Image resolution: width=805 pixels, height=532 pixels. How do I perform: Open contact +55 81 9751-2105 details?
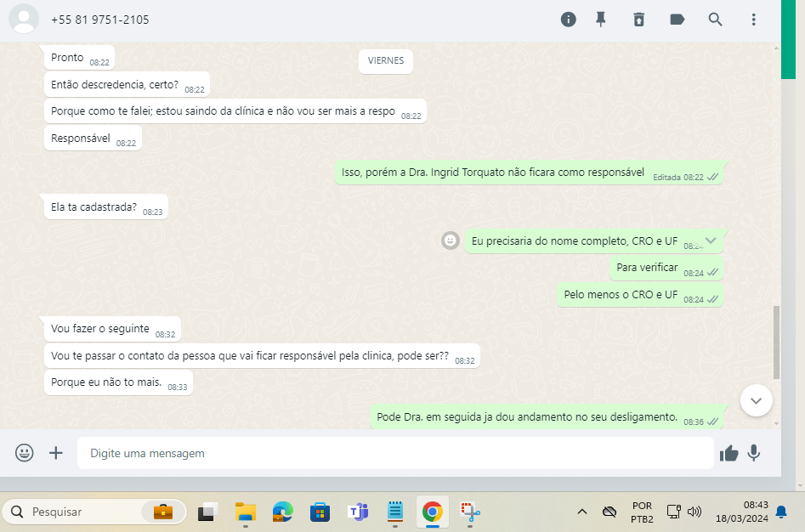(100, 20)
